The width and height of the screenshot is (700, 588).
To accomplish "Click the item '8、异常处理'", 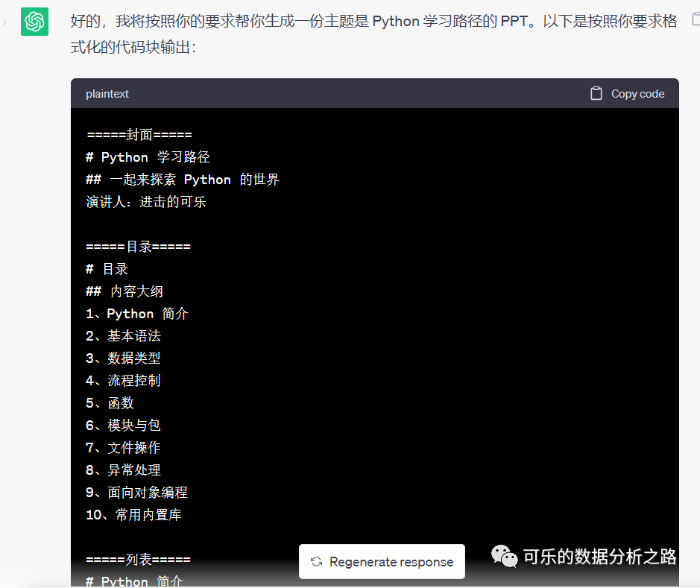I will (123, 470).
